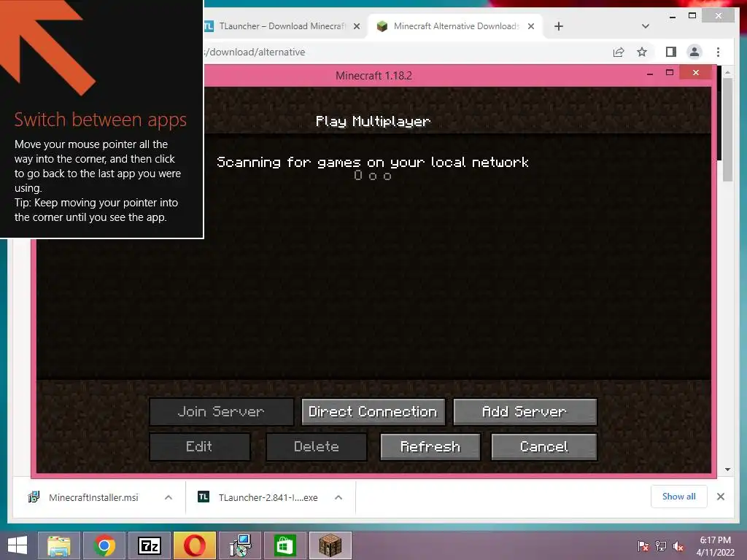Bookmark this page with star icon
The height and width of the screenshot is (560, 747).
642,52
